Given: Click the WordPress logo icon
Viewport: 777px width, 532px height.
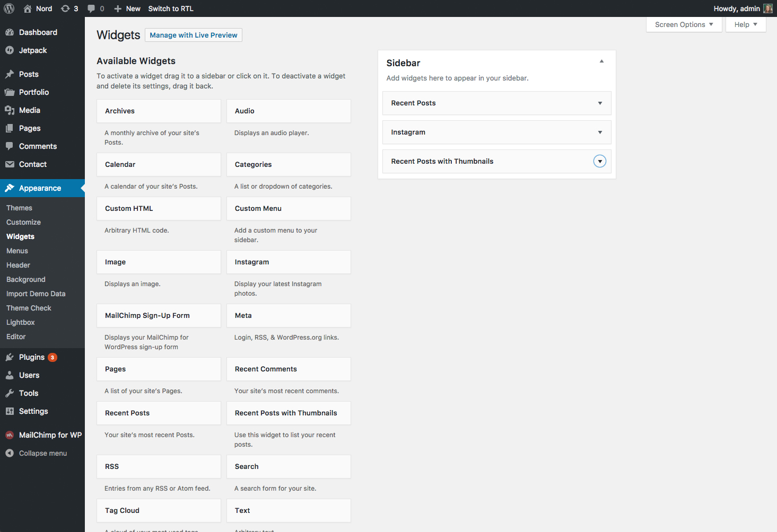Looking at the screenshot, I should point(9,8).
